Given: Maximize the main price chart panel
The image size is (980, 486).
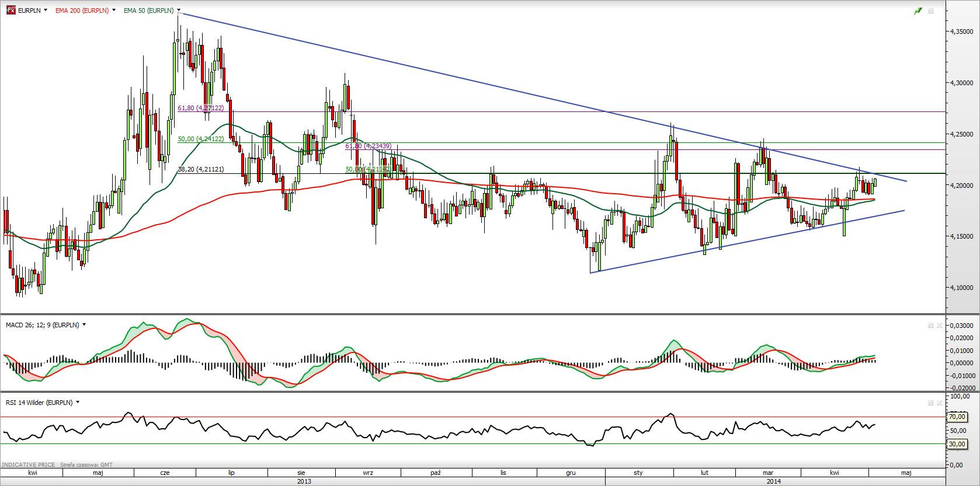Looking at the screenshot, I should point(931,11).
